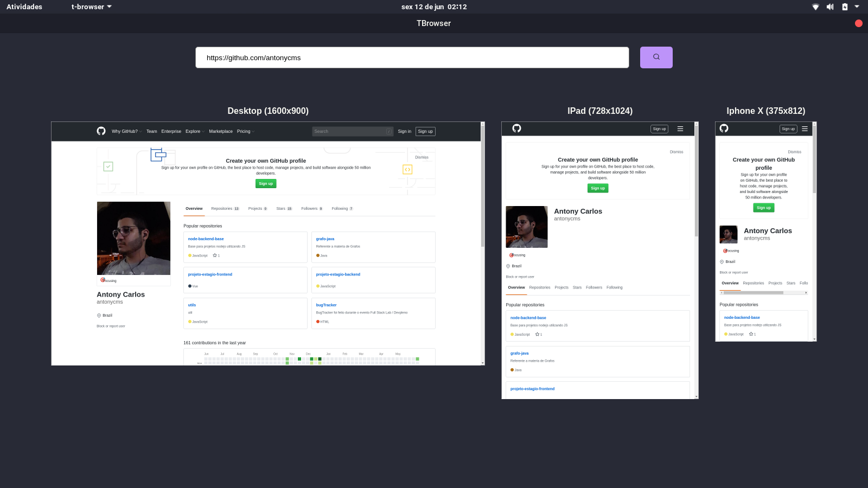Open grafo-java repo in iPad preview
The height and width of the screenshot is (488, 868).
click(x=519, y=353)
